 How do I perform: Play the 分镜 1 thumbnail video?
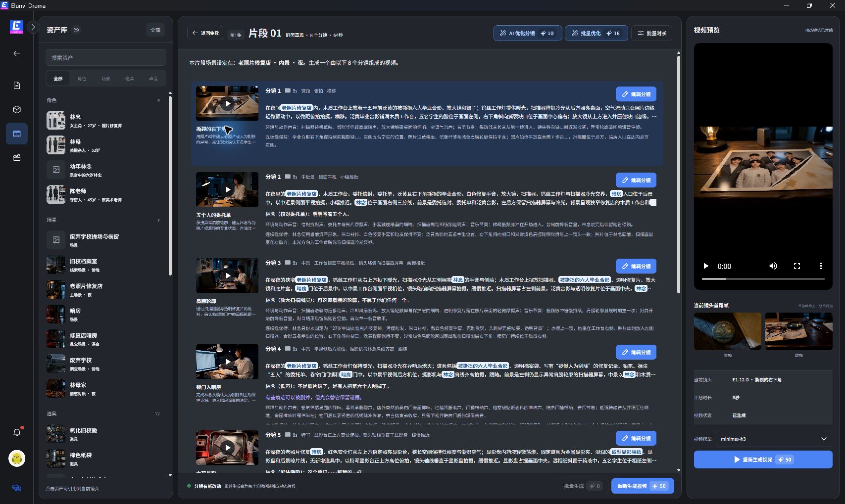click(x=227, y=103)
